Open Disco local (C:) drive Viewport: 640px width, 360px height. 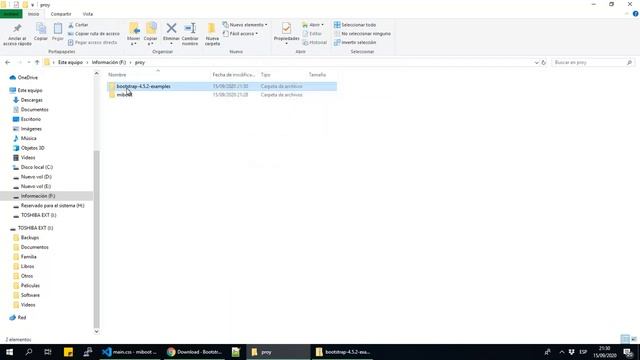37,167
